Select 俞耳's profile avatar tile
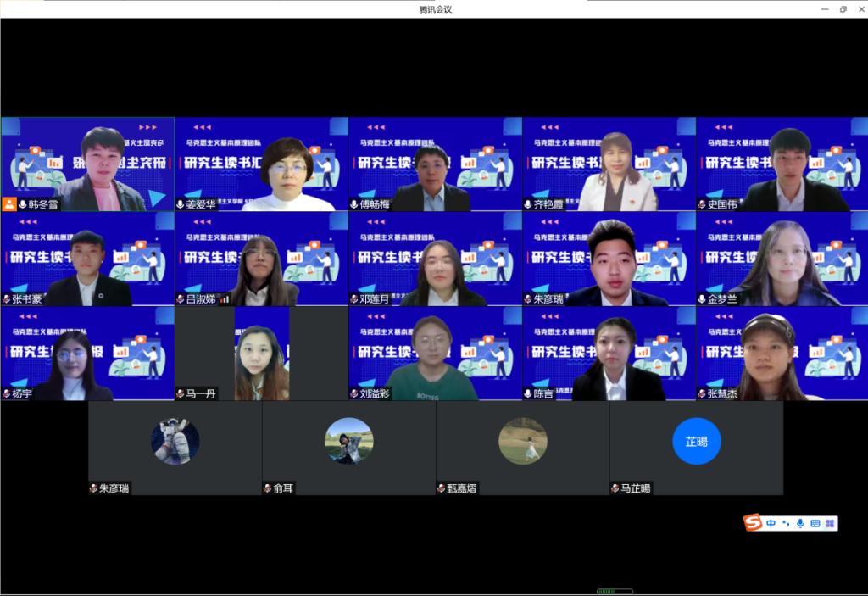This screenshot has width=868, height=596. (x=348, y=441)
